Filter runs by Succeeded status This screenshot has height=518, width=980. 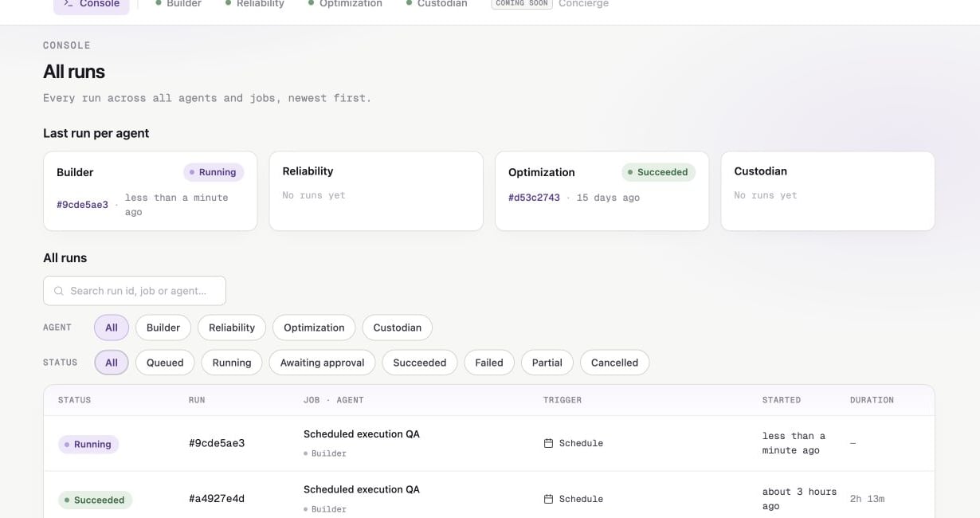pyautogui.click(x=420, y=363)
